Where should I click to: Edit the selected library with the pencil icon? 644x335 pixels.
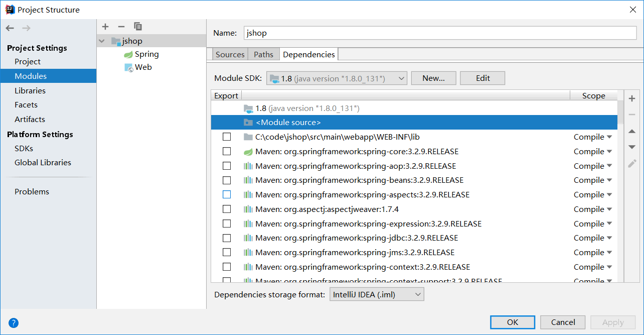tap(632, 164)
